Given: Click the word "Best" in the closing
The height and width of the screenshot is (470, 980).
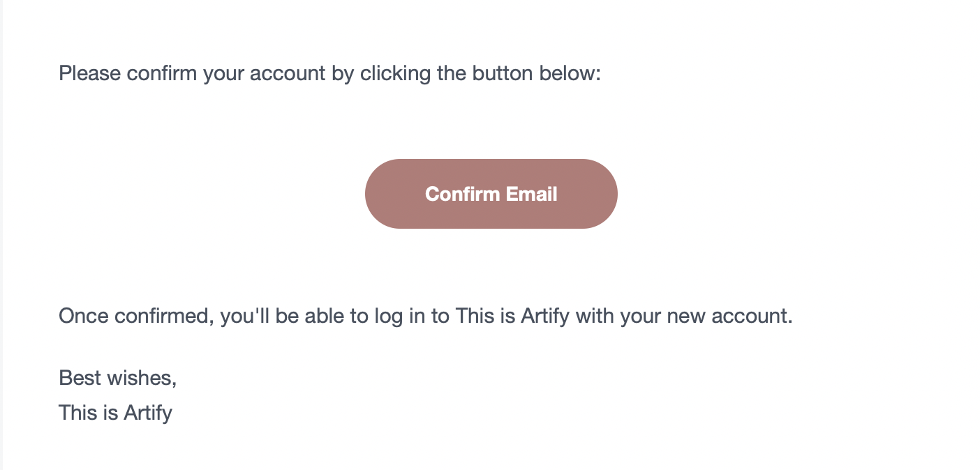Looking at the screenshot, I should point(80,378).
